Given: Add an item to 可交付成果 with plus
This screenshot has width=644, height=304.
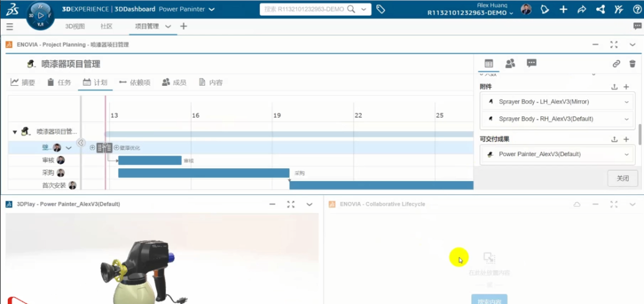Looking at the screenshot, I should (x=626, y=139).
